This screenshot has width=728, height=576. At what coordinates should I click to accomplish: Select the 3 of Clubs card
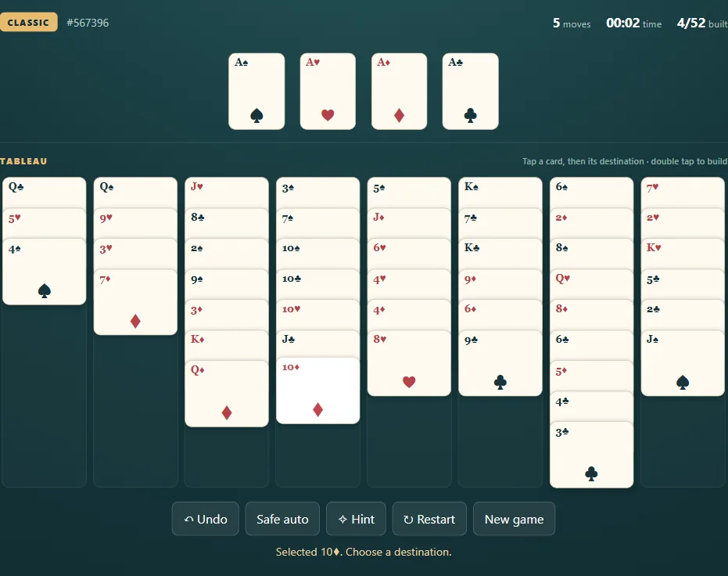(591, 455)
